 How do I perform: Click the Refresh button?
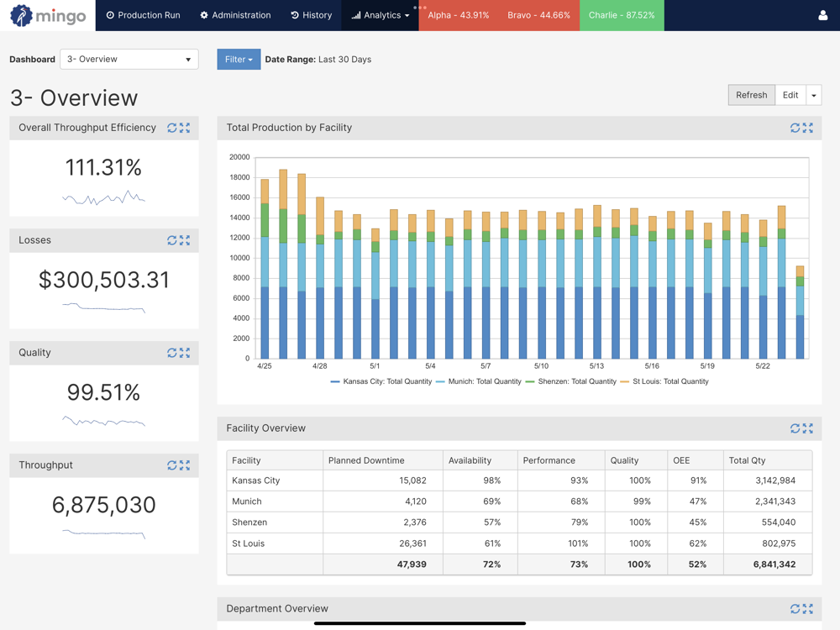751,96
